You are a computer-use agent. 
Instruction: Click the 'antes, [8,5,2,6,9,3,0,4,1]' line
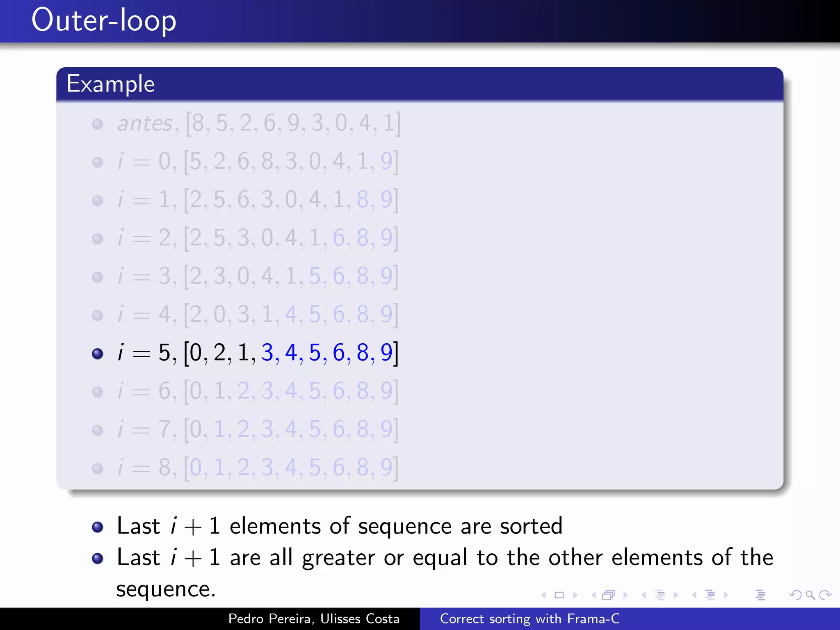(258, 123)
